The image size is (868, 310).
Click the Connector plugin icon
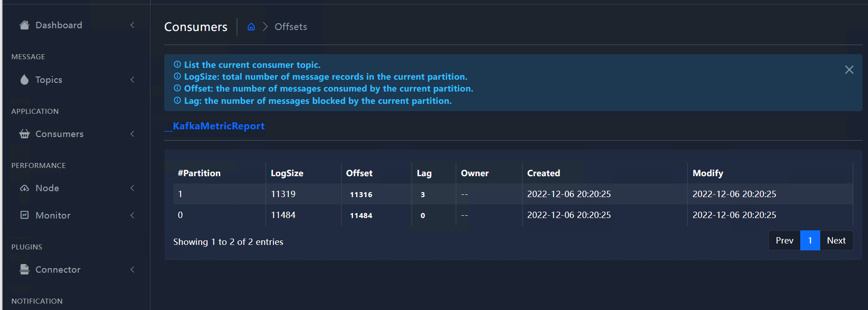pyautogui.click(x=25, y=269)
